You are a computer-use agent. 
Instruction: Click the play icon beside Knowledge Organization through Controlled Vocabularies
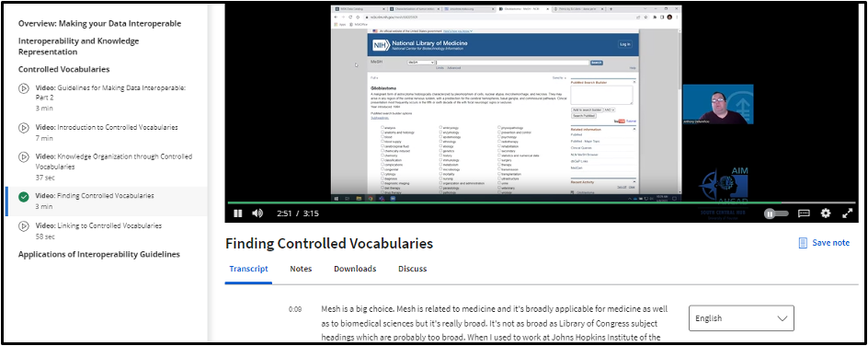point(24,156)
